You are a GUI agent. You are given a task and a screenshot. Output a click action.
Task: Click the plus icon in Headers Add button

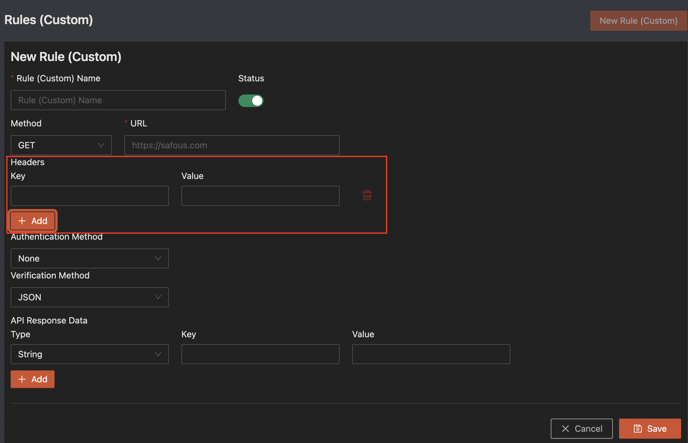(x=22, y=221)
